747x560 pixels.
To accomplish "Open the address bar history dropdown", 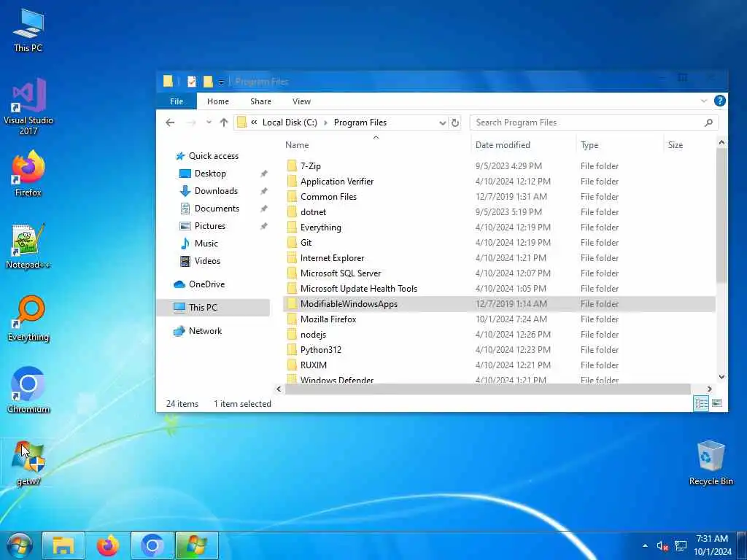I will 443,122.
